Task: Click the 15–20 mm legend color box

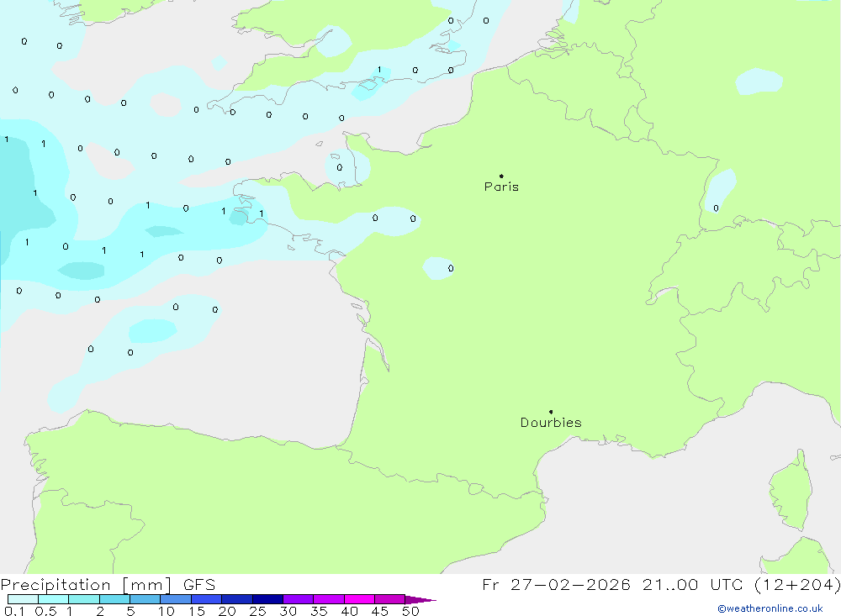Action: click(x=207, y=599)
